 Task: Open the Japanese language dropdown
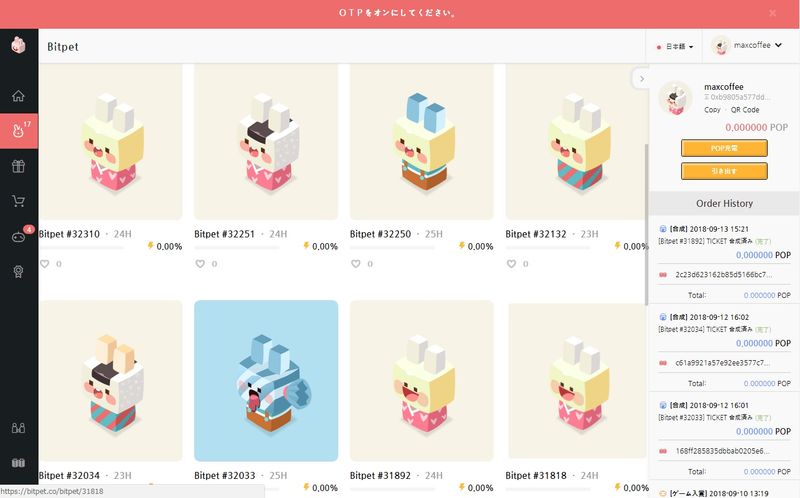coord(674,46)
